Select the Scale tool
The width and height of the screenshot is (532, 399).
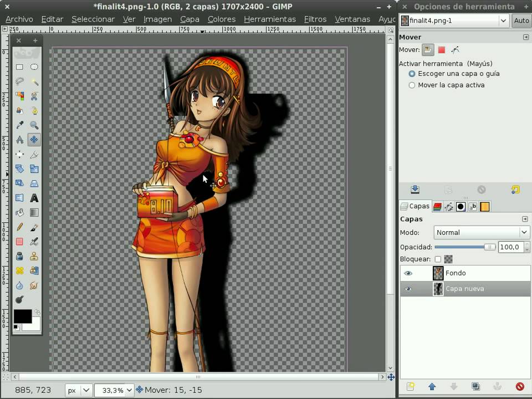[34, 168]
